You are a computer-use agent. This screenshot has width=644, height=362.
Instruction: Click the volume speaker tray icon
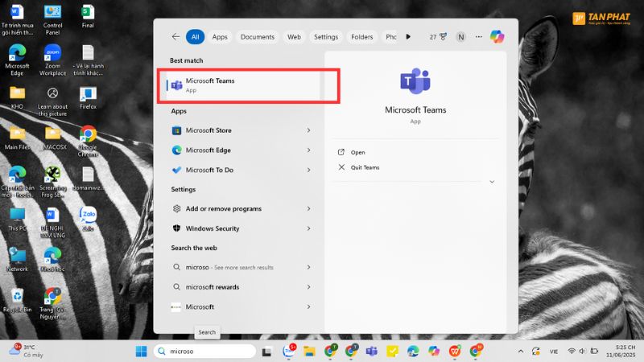pos(582,352)
